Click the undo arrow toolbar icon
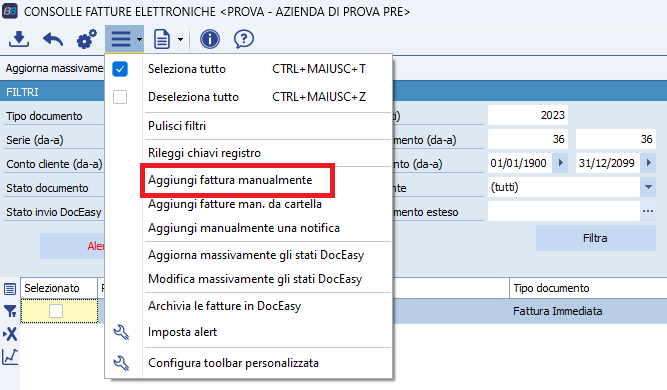Viewport: 667px width, 390px height. coord(53,40)
